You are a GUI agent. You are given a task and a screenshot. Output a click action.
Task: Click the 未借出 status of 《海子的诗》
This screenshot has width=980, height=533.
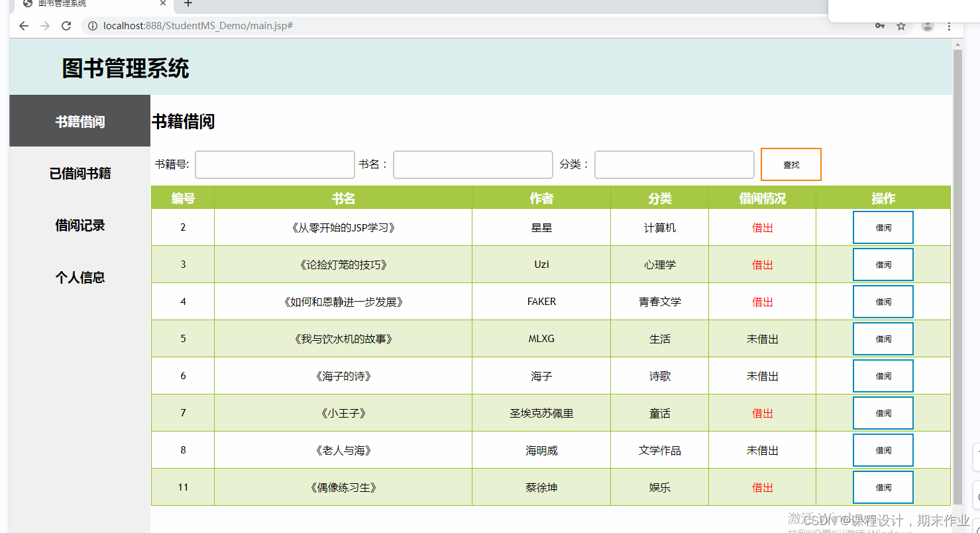[x=762, y=376]
